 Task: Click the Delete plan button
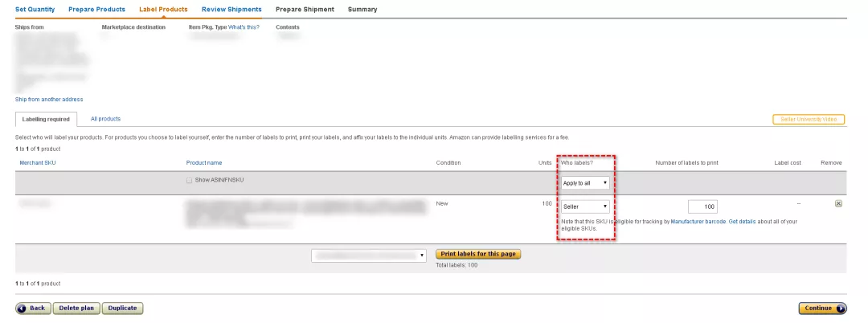click(76, 308)
